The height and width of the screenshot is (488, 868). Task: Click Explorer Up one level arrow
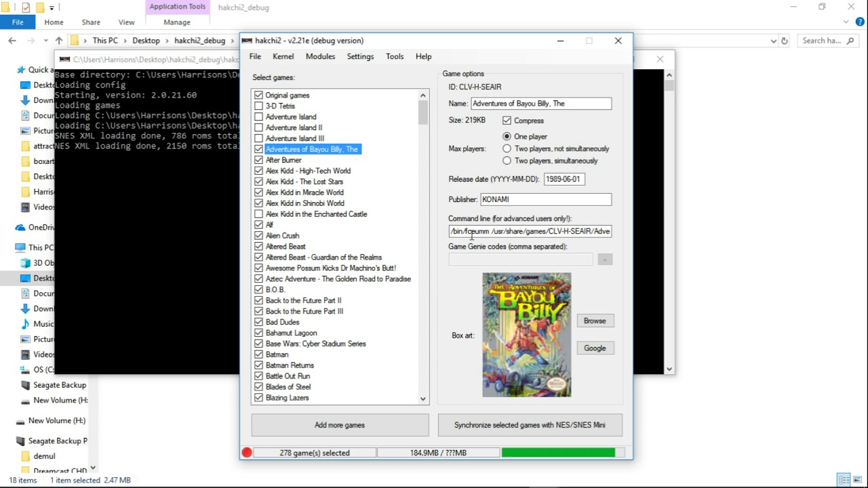[59, 41]
